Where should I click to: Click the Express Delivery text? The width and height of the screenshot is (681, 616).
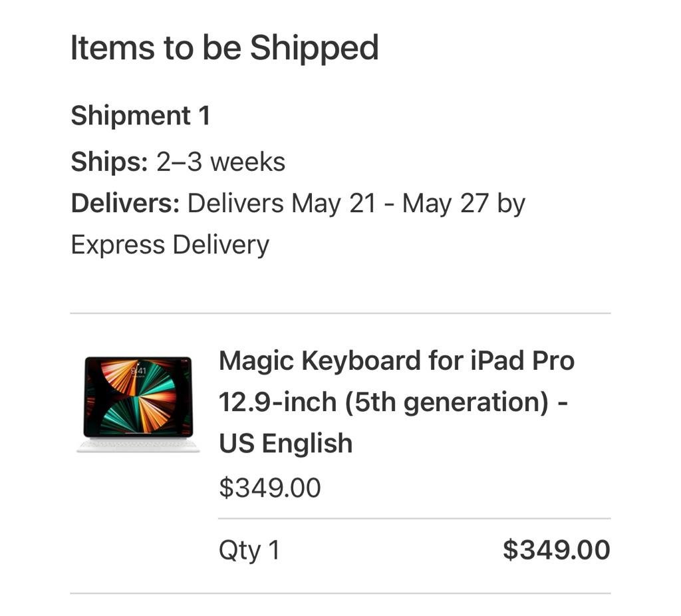coord(170,245)
